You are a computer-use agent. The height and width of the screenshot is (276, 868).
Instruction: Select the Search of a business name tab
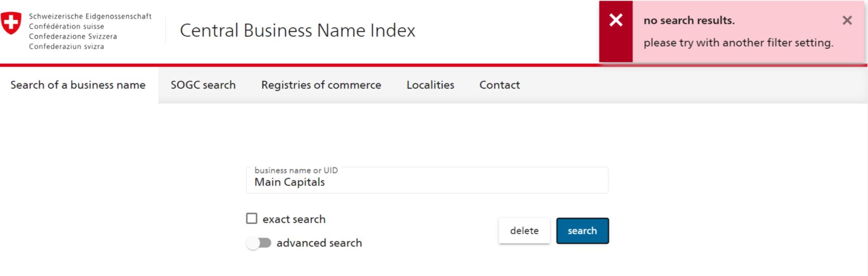(x=78, y=85)
